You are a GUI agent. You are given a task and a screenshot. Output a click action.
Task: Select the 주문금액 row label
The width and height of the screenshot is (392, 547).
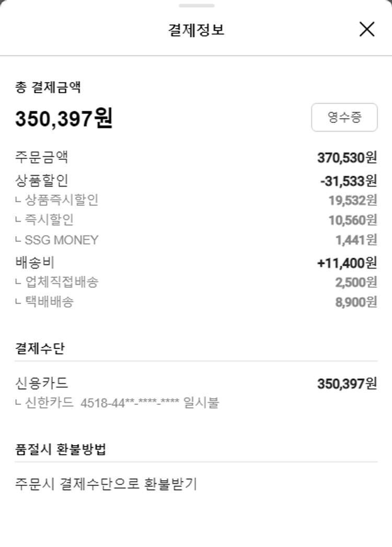42,157
